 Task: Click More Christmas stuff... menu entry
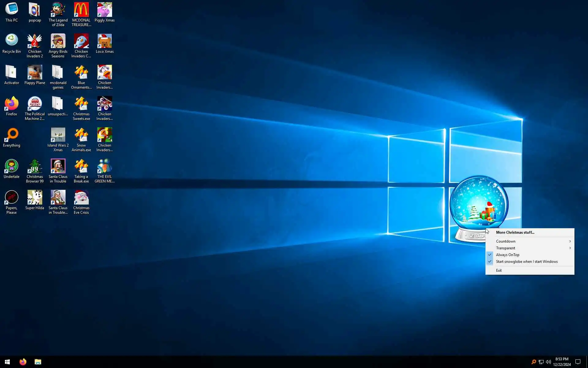pos(515,232)
